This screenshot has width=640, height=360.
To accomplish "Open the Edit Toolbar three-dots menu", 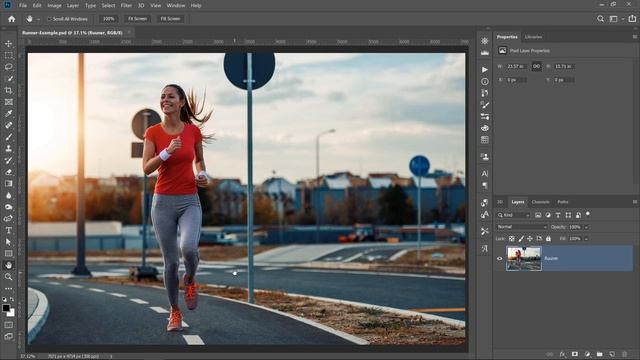I will point(9,289).
